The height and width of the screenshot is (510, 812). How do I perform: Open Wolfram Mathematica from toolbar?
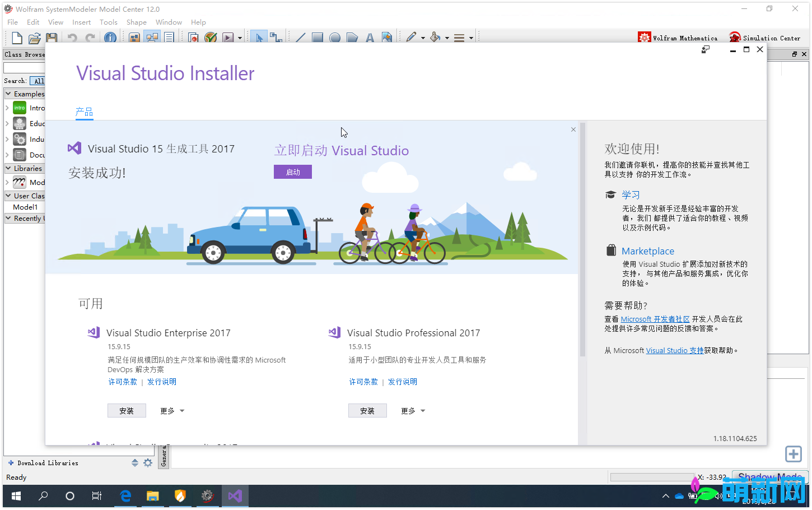pos(678,38)
